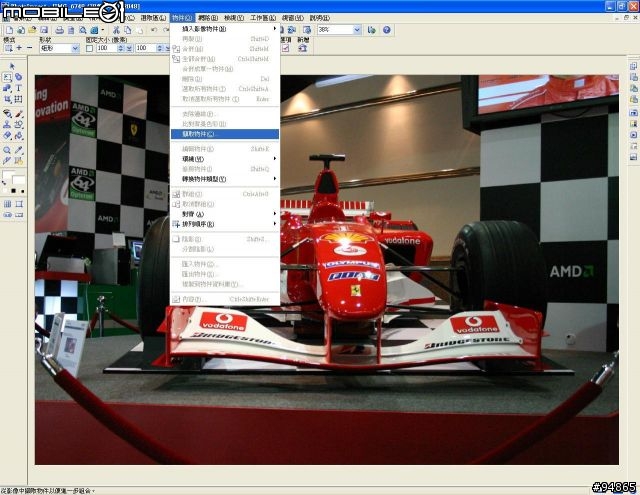Select the Standard Selection tool
The height and width of the screenshot is (495, 640).
[7, 77]
